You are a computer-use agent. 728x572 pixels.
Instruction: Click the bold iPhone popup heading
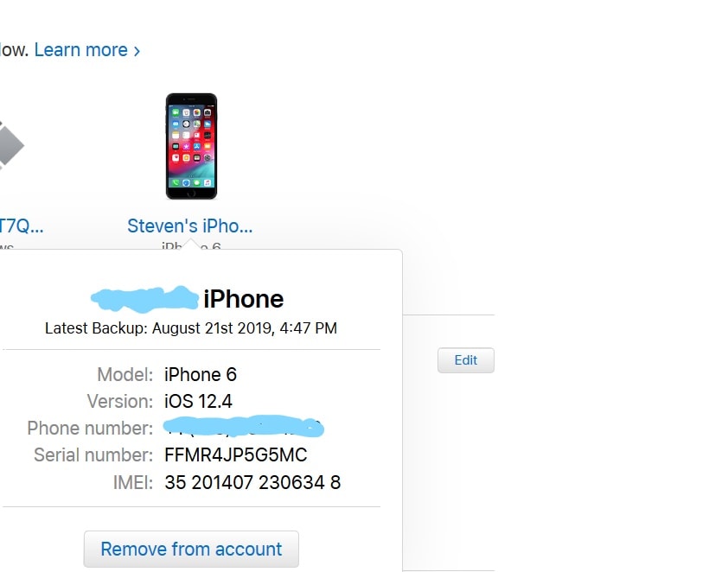243,299
